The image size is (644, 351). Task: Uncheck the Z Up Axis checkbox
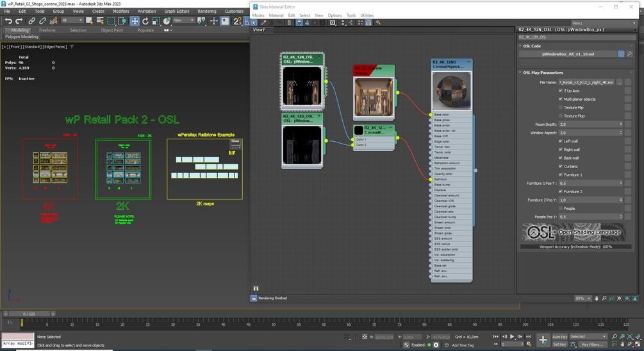point(561,90)
